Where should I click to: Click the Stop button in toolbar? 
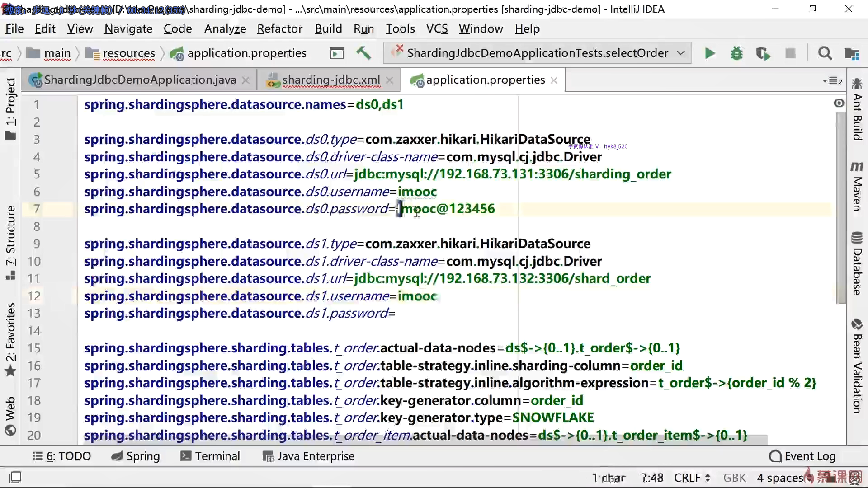pyautogui.click(x=790, y=53)
